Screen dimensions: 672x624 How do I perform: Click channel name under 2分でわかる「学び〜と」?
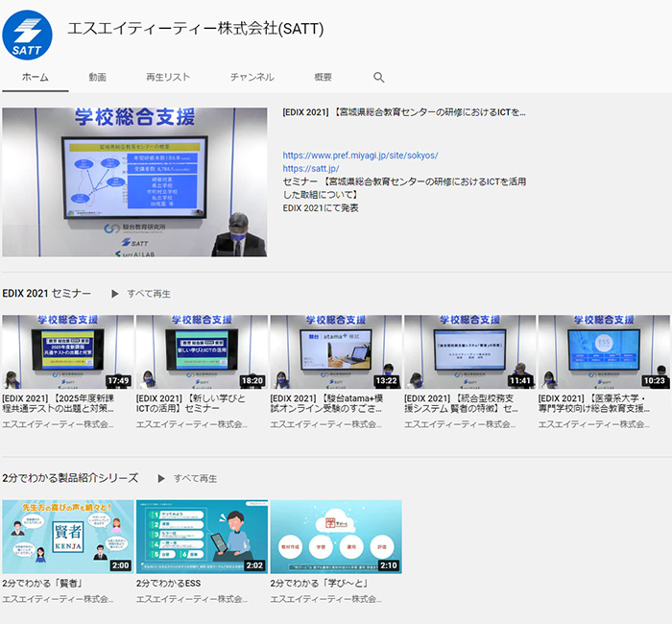pyautogui.click(x=326, y=599)
